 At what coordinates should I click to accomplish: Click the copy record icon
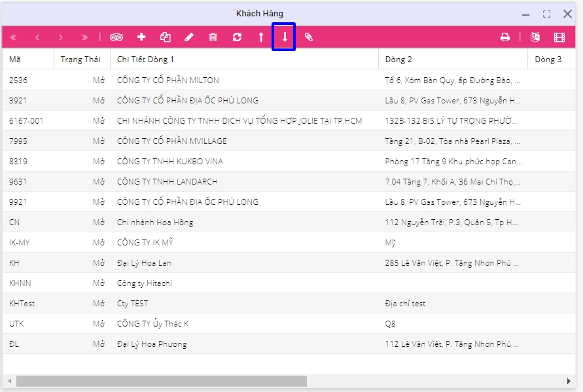(x=166, y=37)
